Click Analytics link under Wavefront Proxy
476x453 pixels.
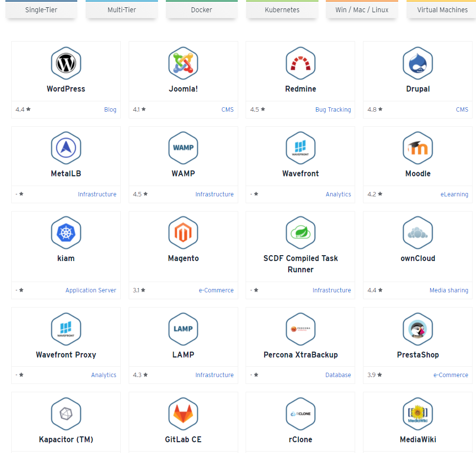pos(104,375)
